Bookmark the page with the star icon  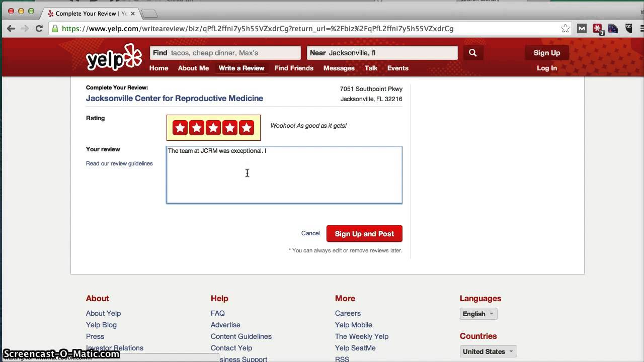(566, 29)
